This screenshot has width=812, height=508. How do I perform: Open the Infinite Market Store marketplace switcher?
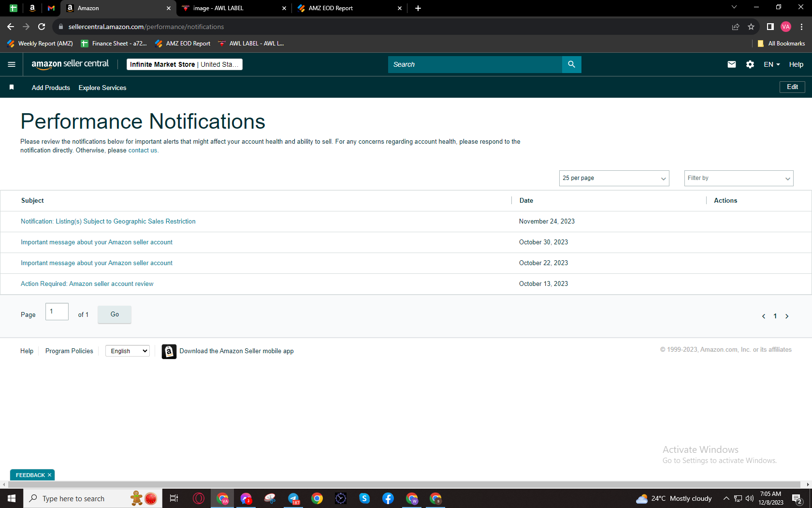[x=185, y=64]
